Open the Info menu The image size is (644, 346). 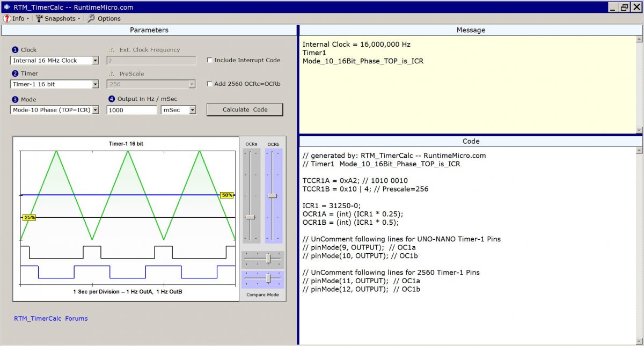(x=16, y=18)
